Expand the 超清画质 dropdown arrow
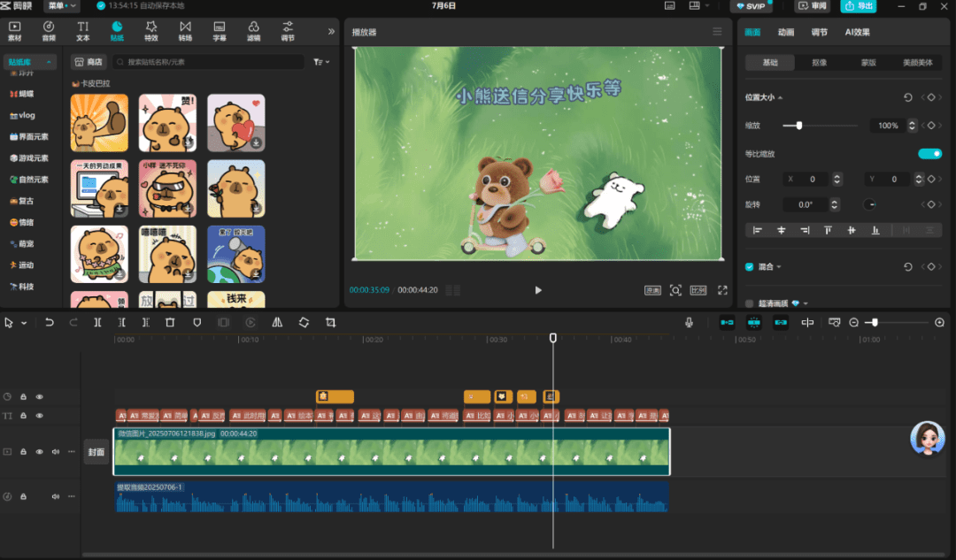Screen dimensions: 956x560 806,303
